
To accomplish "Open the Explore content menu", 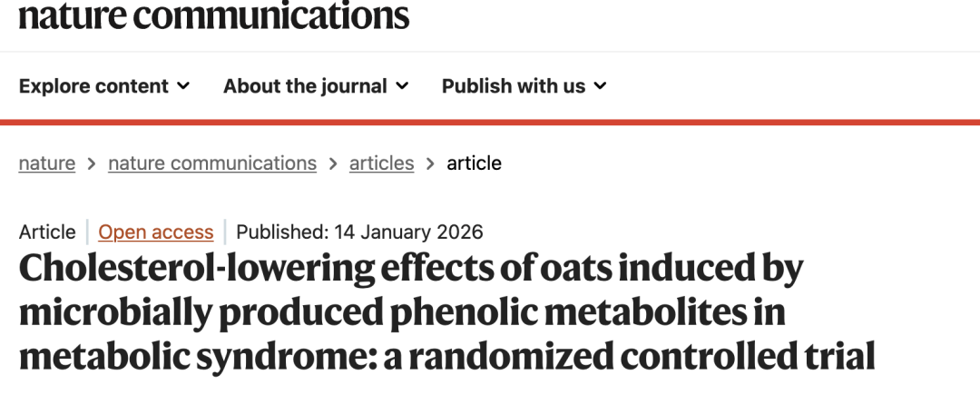I will [93, 86].
